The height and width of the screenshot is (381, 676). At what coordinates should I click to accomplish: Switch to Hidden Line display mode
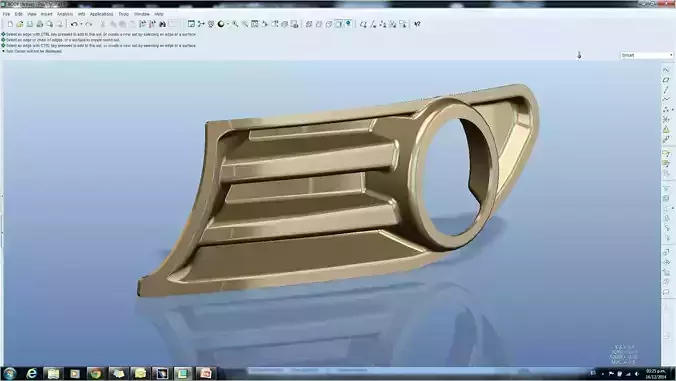tap(319, 24)
